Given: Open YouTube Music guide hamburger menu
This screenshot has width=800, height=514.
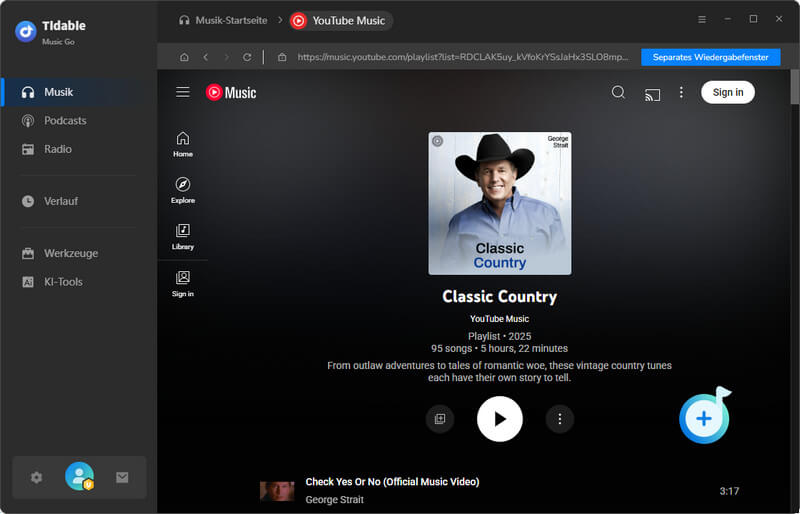Looking at the screenshot, I should pyautogui.click(x=183, y=92).
